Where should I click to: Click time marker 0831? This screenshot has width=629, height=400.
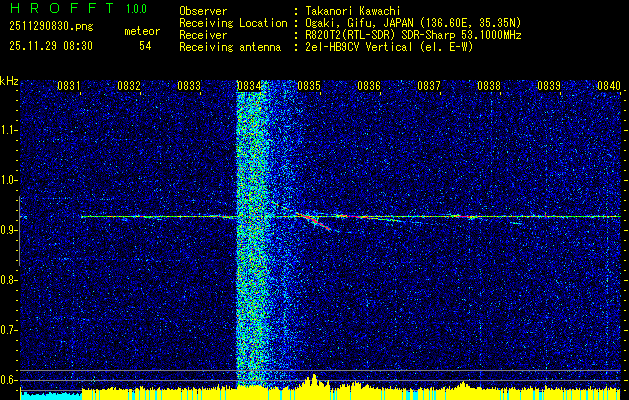(x=69, y=85)
